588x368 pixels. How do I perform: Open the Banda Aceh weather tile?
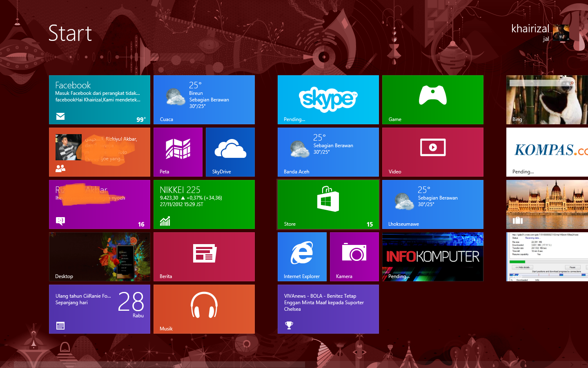pyautogui.click(x=328, y=152)
